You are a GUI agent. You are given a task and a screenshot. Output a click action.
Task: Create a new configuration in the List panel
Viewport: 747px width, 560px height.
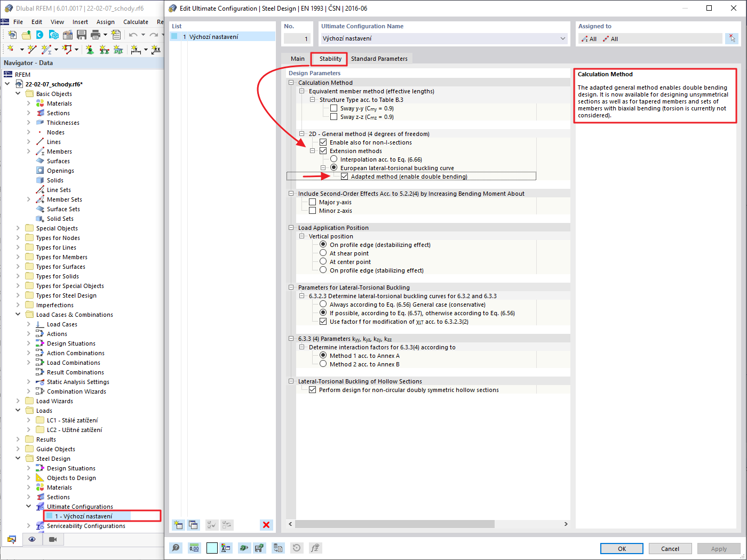point(178,525)
